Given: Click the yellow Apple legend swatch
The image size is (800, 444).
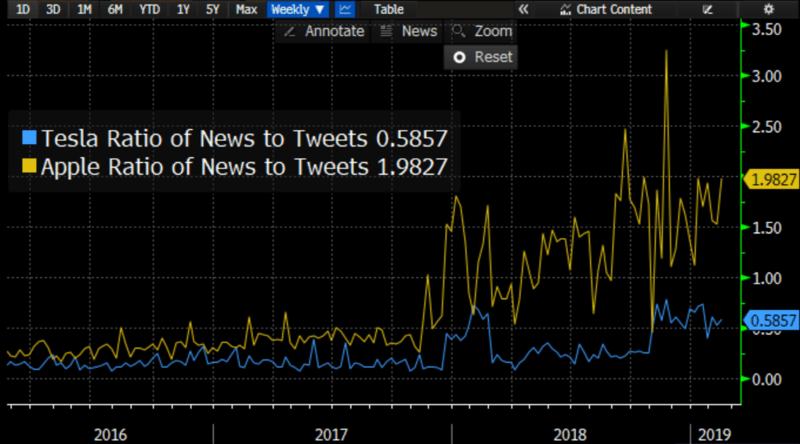Looking at the screenshot, I should tap(29, 166).
